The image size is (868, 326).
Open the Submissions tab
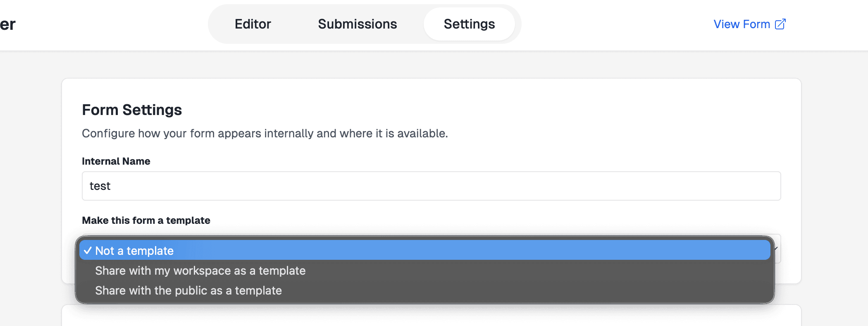tap(357, 24)
